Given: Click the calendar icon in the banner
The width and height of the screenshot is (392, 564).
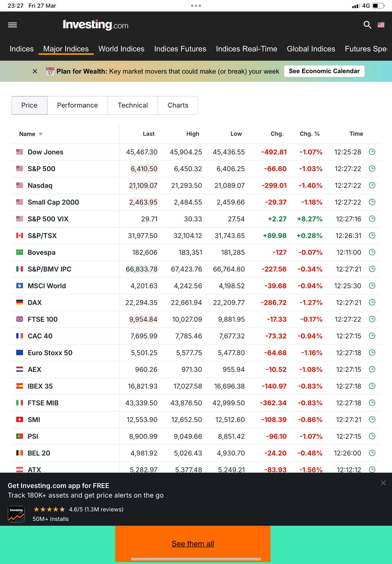Looking at the screenshot, I should [x=50, y=71].
